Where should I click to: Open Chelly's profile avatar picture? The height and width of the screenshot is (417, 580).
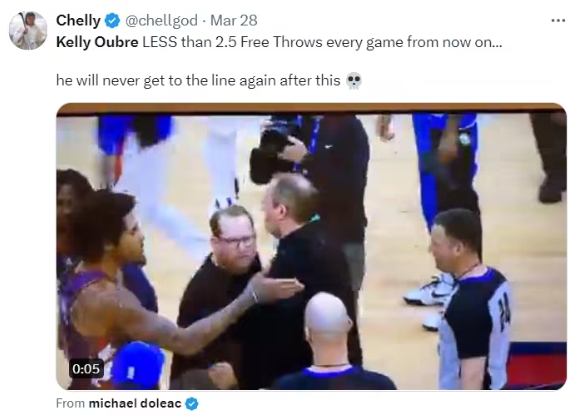28,31
